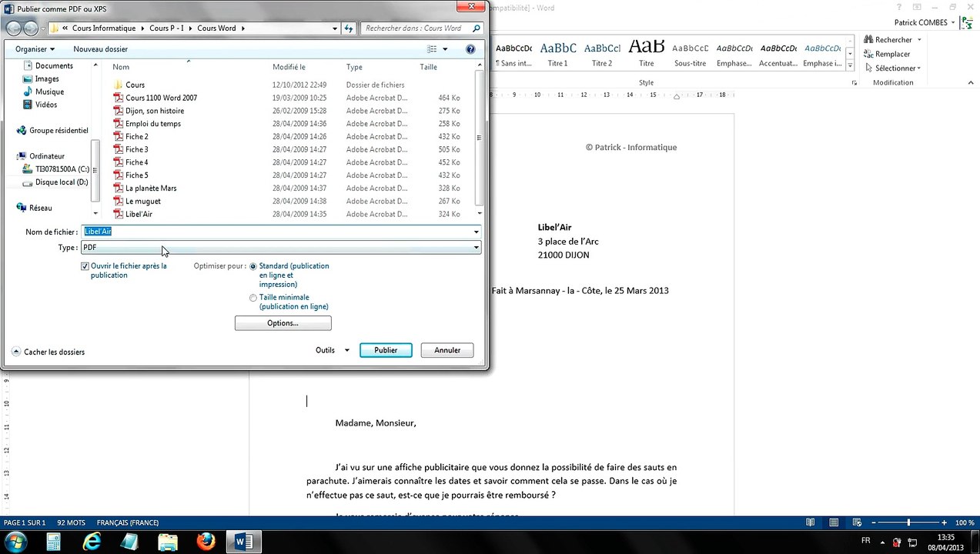
Task: Click zoom in plus in Word status bar
Action: coord(945,522)
